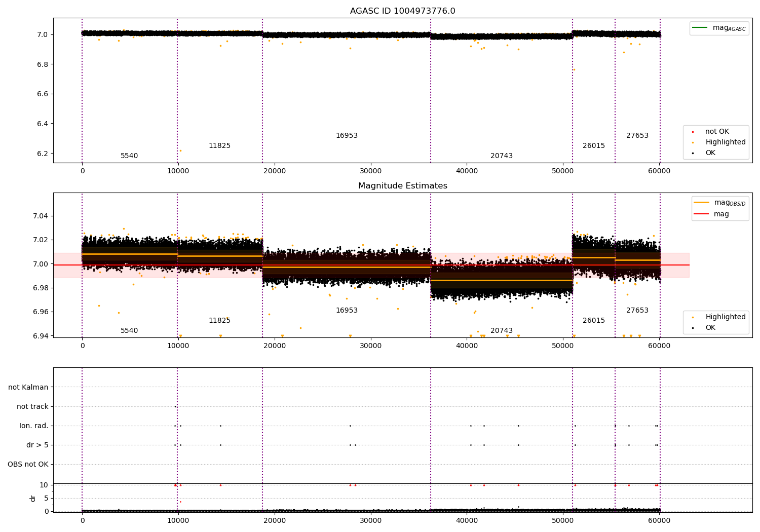Click obsid label 5540 in Magnitude Estimates plot
760x532 pixels.
[129, 331]
